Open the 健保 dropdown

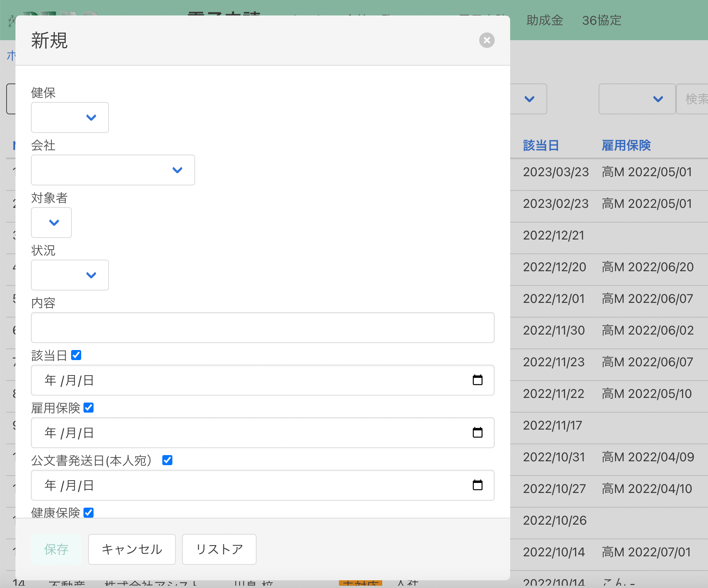[70, 117]
